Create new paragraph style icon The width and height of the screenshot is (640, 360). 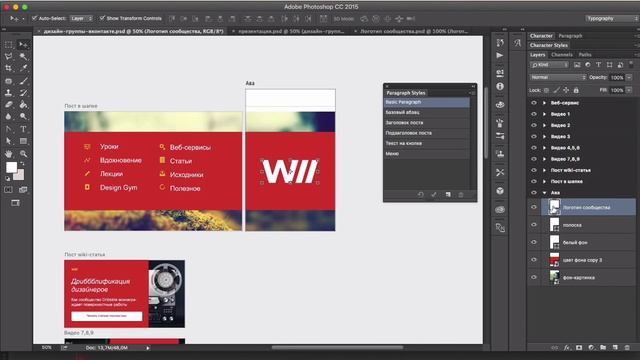click(x=448, y=195)
